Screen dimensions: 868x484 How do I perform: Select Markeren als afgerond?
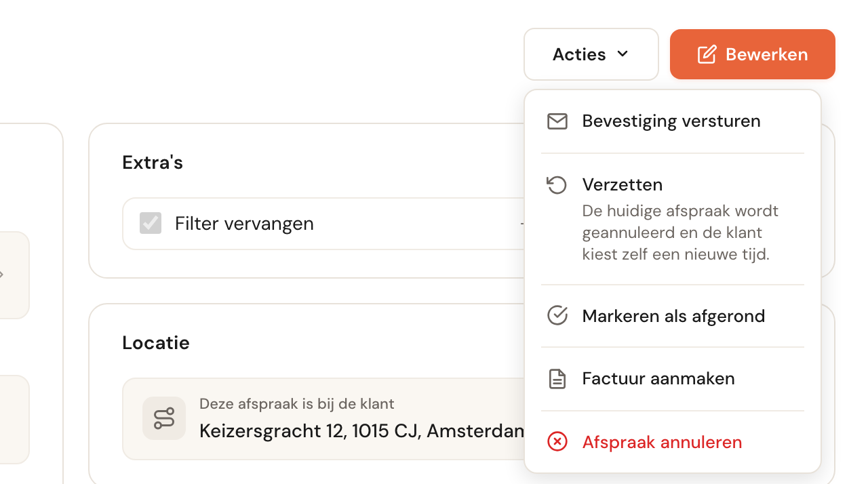coord(672,316)
